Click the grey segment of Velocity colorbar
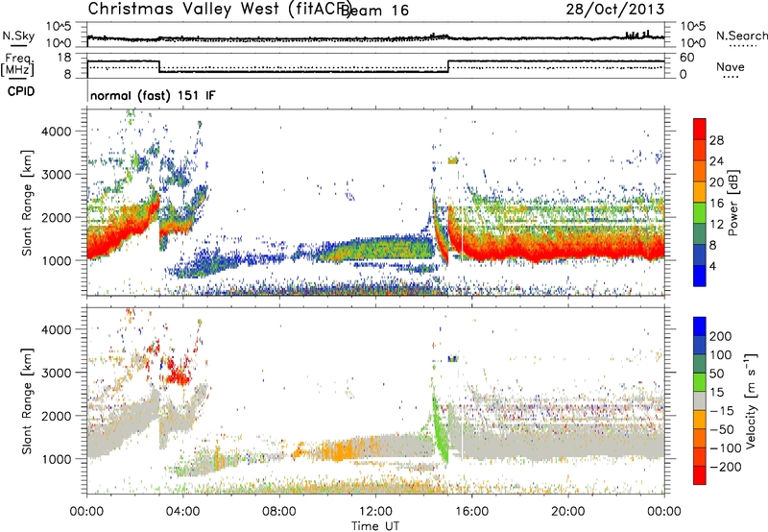768x532 pixels. tap(700, 400)
